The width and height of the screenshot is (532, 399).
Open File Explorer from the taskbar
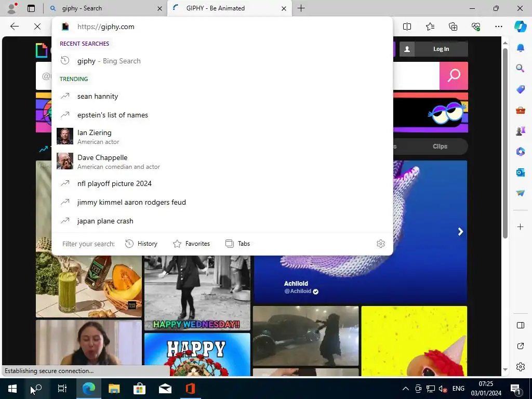tap(114, 389)
